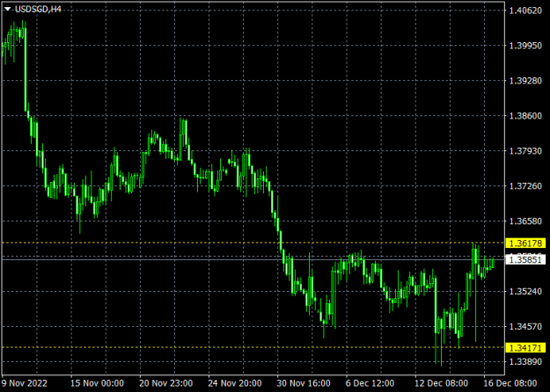Image resolution: width=550 pixels, height=392 pixels.
Task: Click the 24 Nov 20:00 time label
Action: point(235,383)
